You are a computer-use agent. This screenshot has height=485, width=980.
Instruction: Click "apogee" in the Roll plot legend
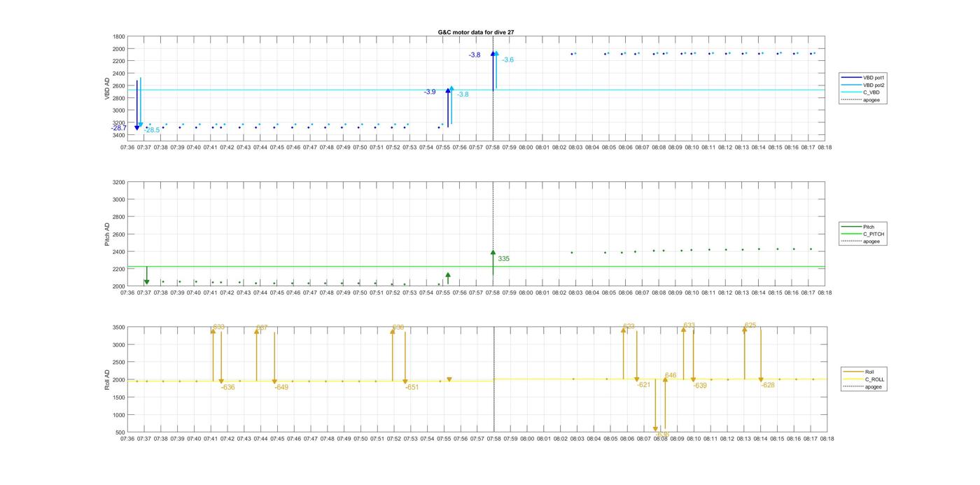(863, 386)
